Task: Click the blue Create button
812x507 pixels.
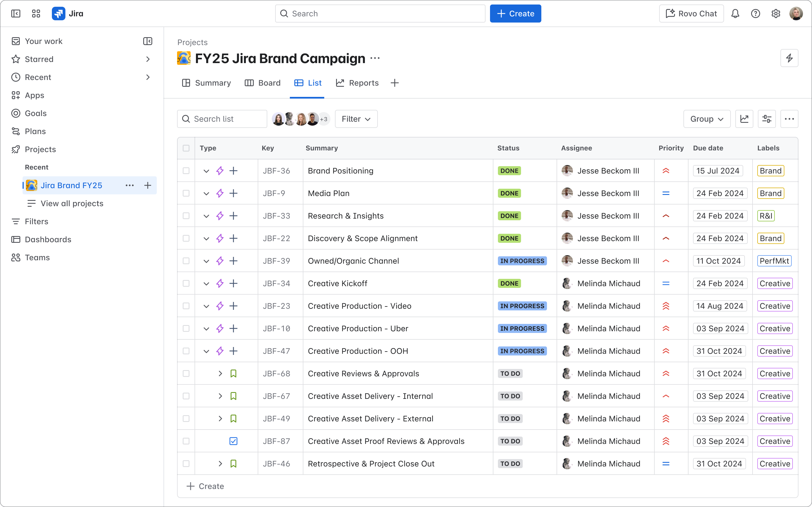Action: [x=515, y=14]
